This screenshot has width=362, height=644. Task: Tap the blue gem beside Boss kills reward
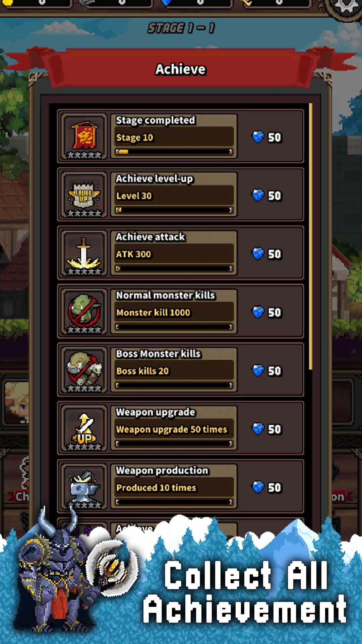coord(258,371)
